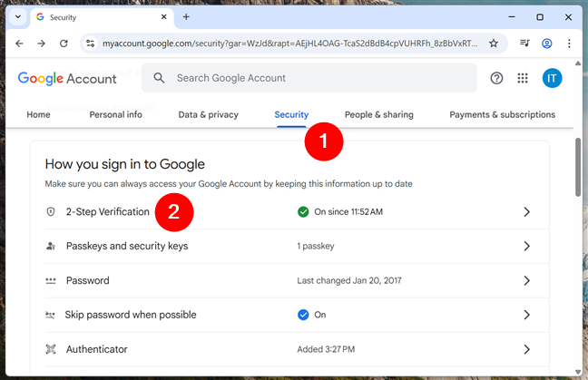The height and width of the screenshot is (380, 588).
Task: Click the page vertical scrollbar thumb
Action: pos(578,167)
